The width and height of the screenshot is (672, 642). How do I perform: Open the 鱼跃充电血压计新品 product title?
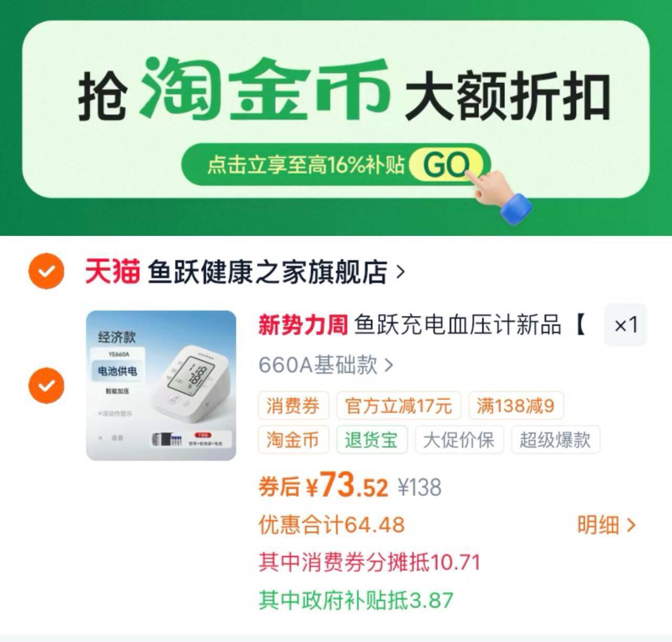click(457, 325)
